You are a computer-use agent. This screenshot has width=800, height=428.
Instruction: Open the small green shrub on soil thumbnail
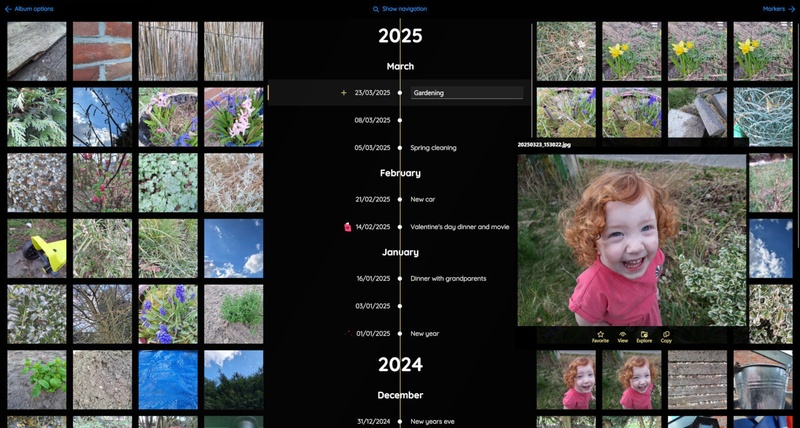234,314
